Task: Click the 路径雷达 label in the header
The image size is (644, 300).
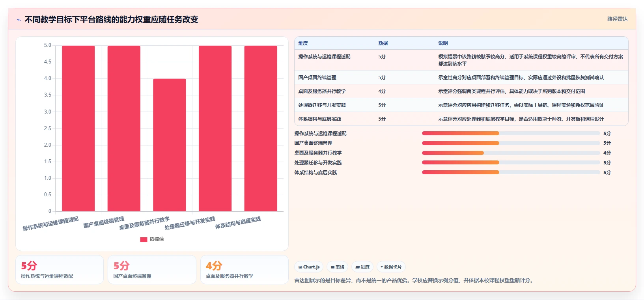Action: pyautogui.click(x=617, y=19)
